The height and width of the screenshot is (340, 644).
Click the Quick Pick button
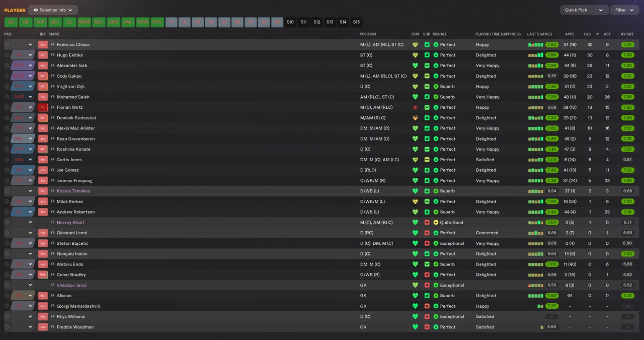576,10
